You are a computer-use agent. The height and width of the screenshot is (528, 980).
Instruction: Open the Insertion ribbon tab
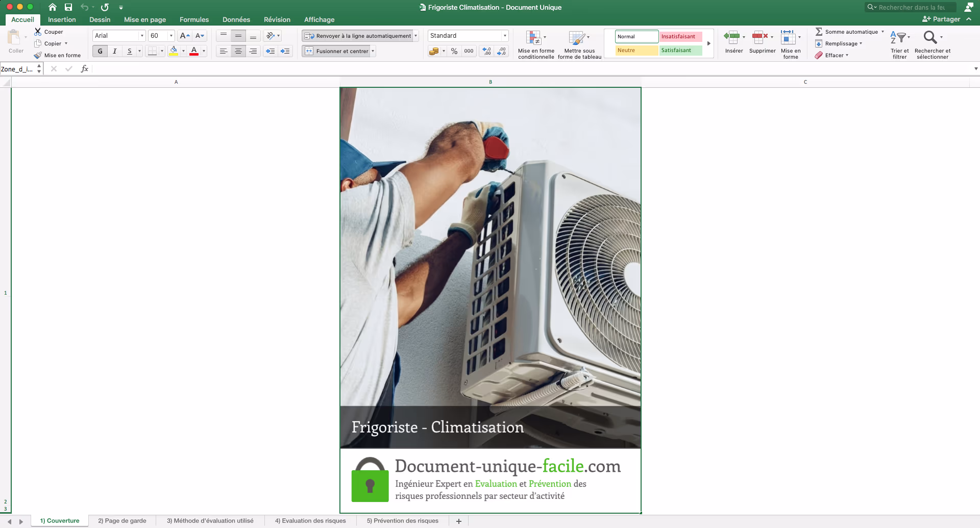62,19
